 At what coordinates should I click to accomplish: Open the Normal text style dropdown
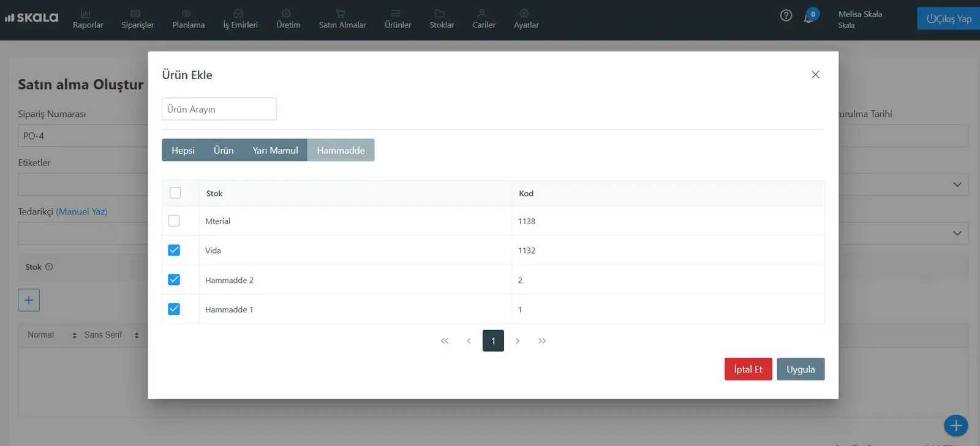52,335
